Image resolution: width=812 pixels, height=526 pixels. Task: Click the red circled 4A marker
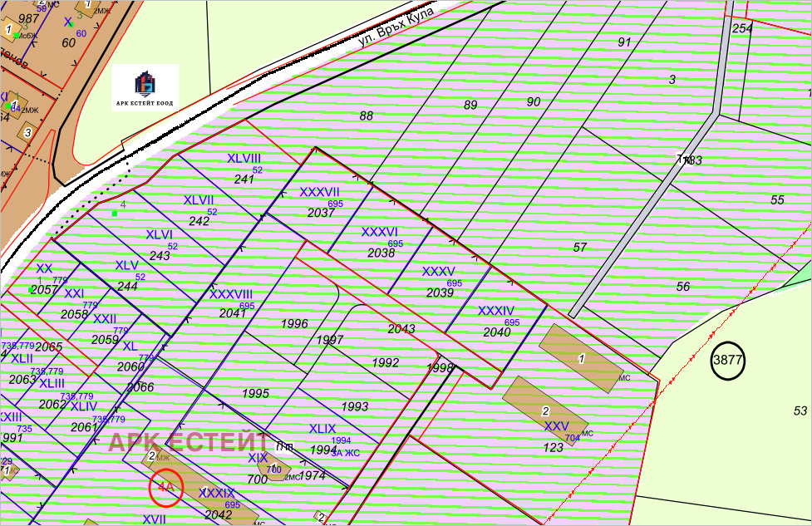pyautogui.click(x=165, y=488)
